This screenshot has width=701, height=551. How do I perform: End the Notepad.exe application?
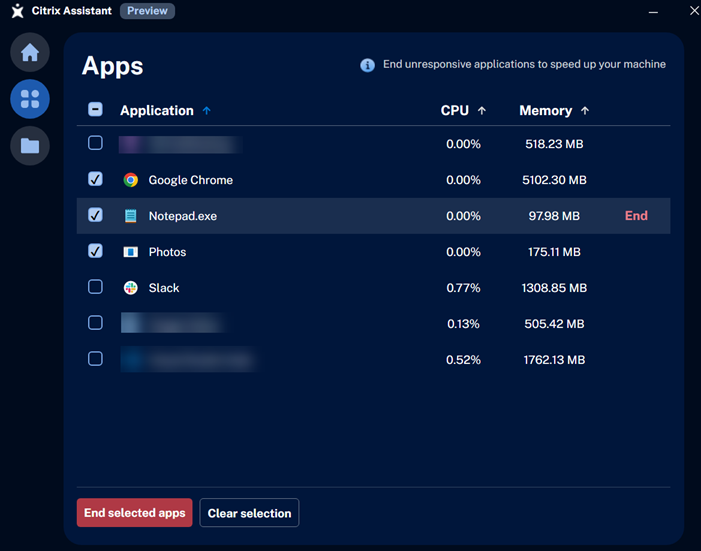click(636, 216)
